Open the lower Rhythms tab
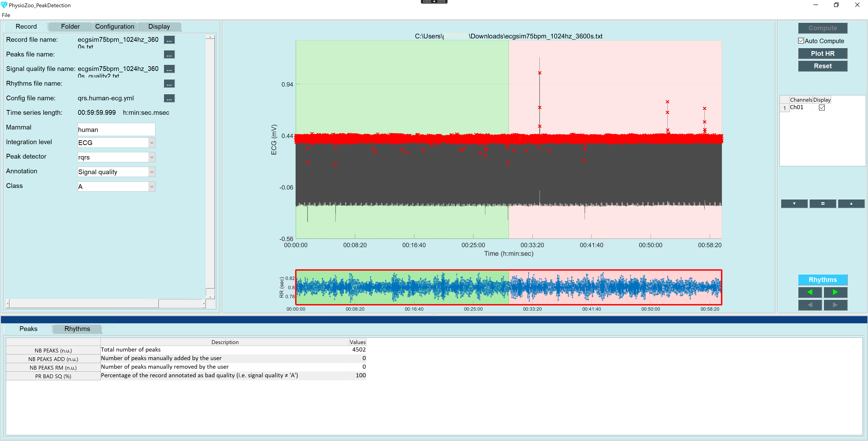The image size is (868, 441). click(77, 328)
